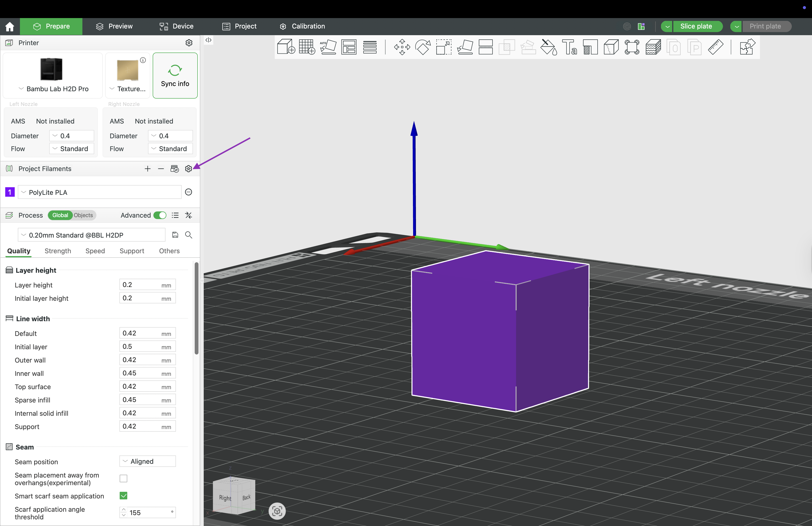Open the Assembly view puzzle icon
Image resolution: width=812 pixels, height=526 pixels.
tap(747, 47)
